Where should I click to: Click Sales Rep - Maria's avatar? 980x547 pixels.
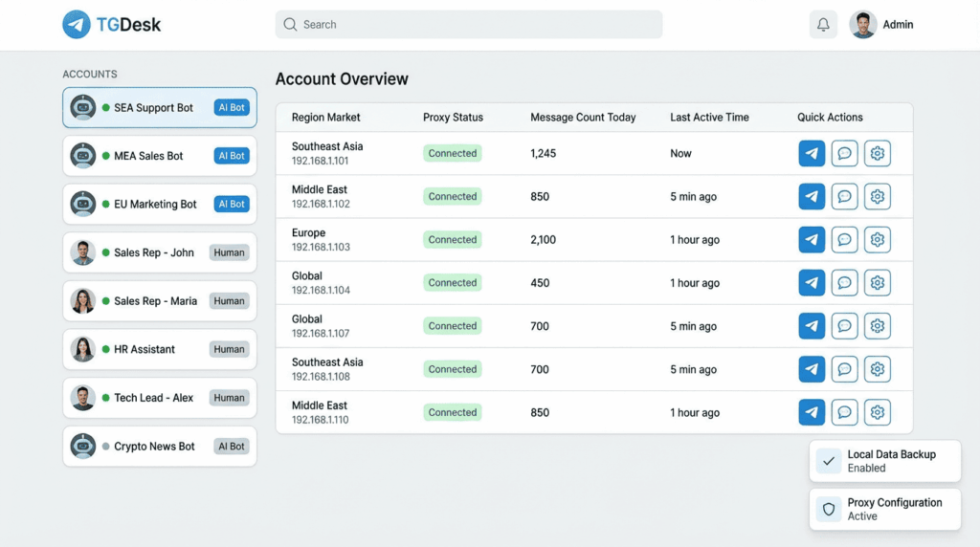coord(82,301)
